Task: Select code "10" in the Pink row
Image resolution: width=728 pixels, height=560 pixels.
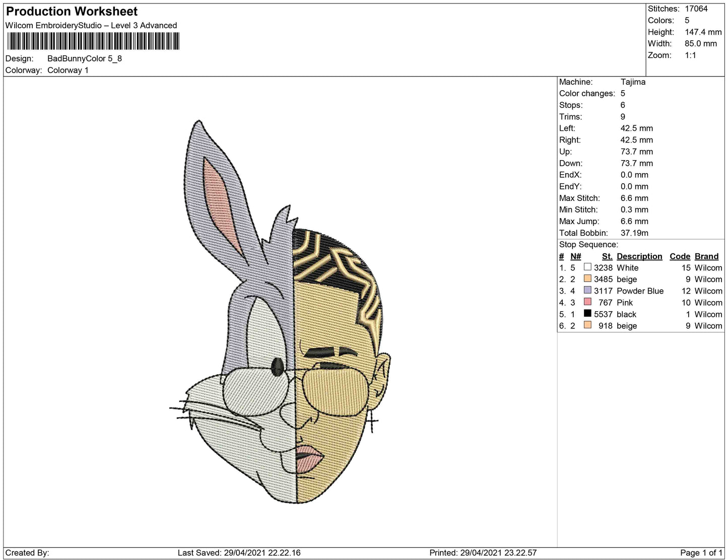Action: click(686, 302)
